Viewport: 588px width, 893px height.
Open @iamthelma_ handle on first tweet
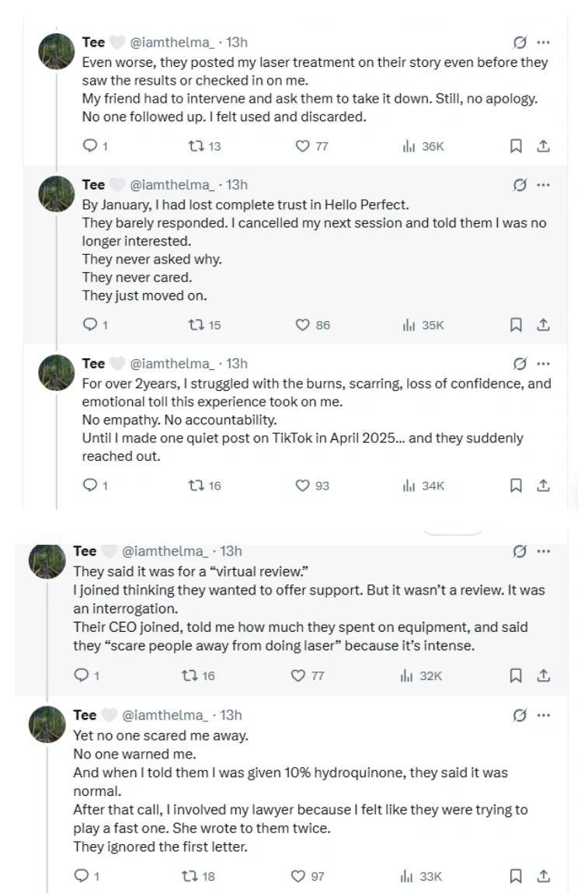[171, 42]
